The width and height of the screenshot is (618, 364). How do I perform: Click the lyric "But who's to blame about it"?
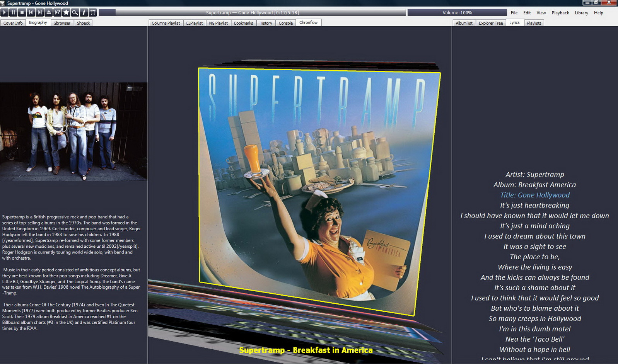tap(535, 308)
